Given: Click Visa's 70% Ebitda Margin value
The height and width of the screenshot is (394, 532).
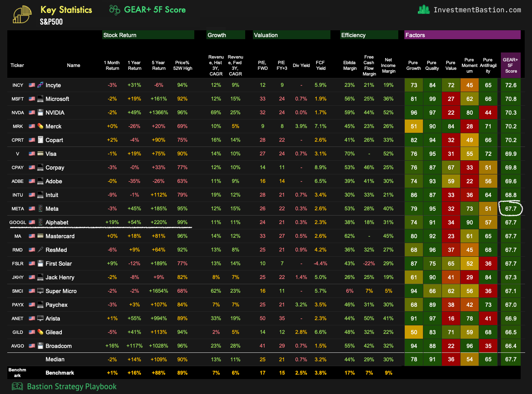Looking at the screenshot, I should pos(349,154).
